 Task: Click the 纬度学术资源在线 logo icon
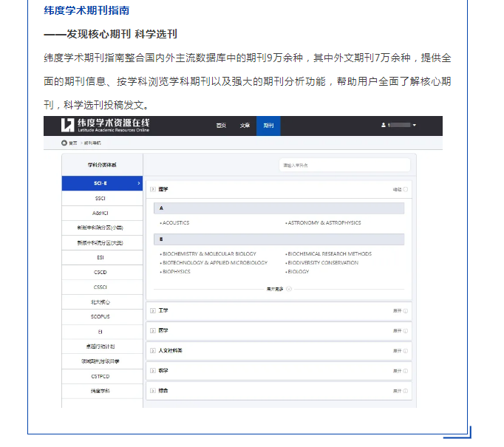click(x=67, y=125)
